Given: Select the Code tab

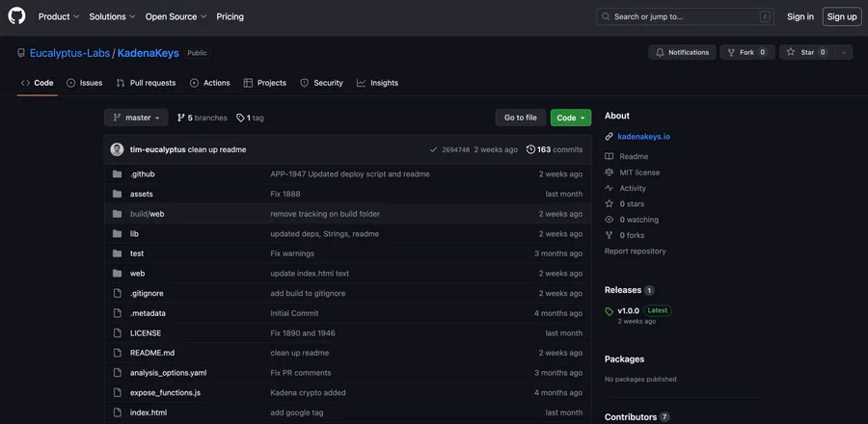Looking at the screenshot, I should pyautogui.click(x=37, y=83).
